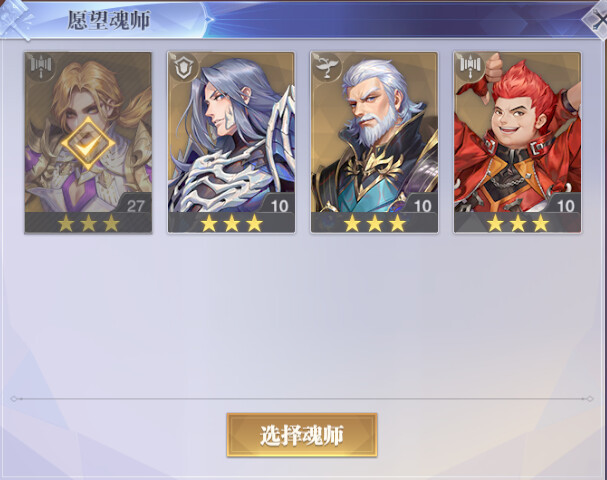The image size is (607, 480).
Task: Click the level 27 badge on the blonde card
Action: click(135, 205)
